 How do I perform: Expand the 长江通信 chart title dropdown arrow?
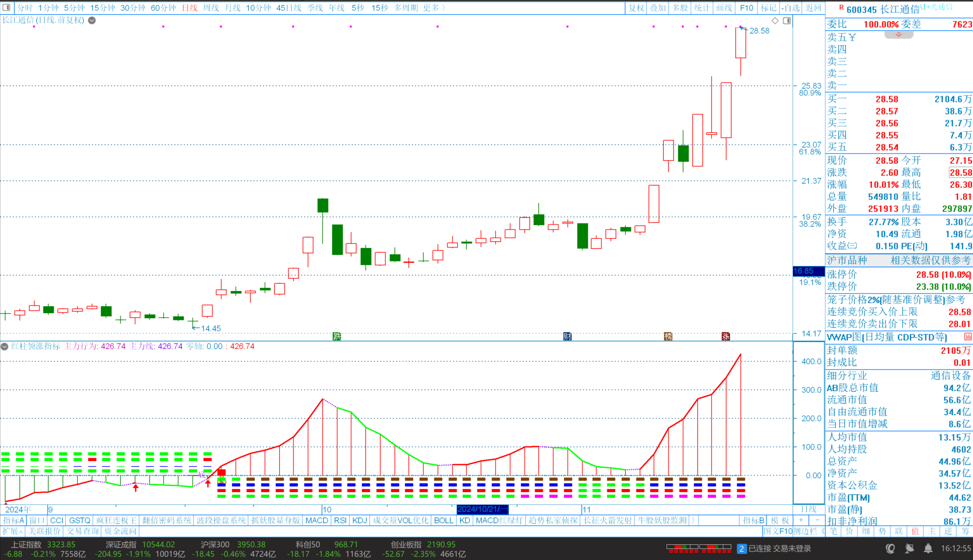coord(92,20)
